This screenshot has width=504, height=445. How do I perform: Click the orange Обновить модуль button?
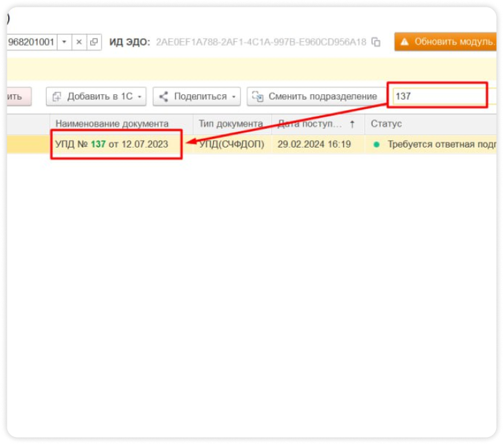pyautogui.click(x=446, y=42)
